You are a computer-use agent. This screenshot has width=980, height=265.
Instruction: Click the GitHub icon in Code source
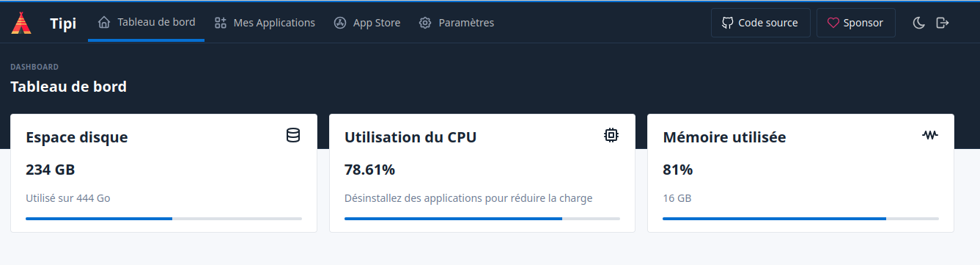click(728, 23)
